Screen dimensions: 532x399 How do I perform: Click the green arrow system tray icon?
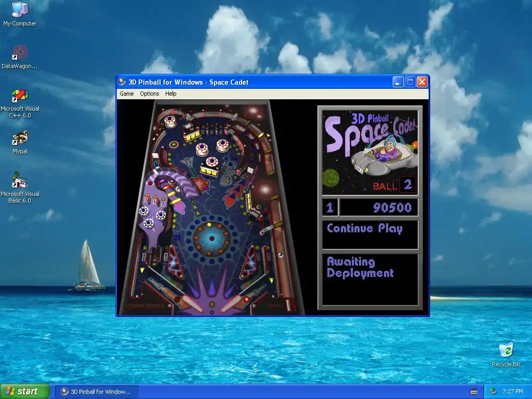click(494, 392)
